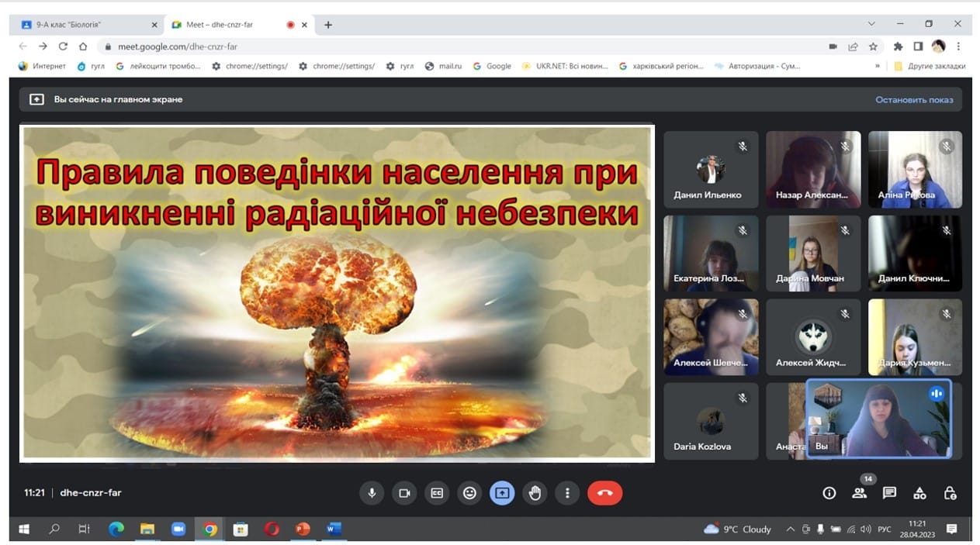
Task: Hang up with red leave-call button
Action: [x=604, y=493]
